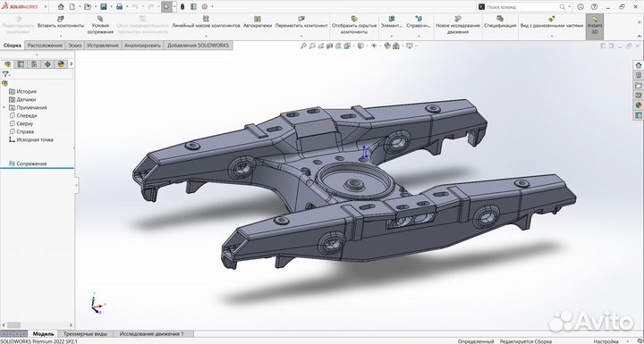Show more manager tabs with the chevron
The image size is (644, 344).
pyautogui.click(x=71, y=64)
